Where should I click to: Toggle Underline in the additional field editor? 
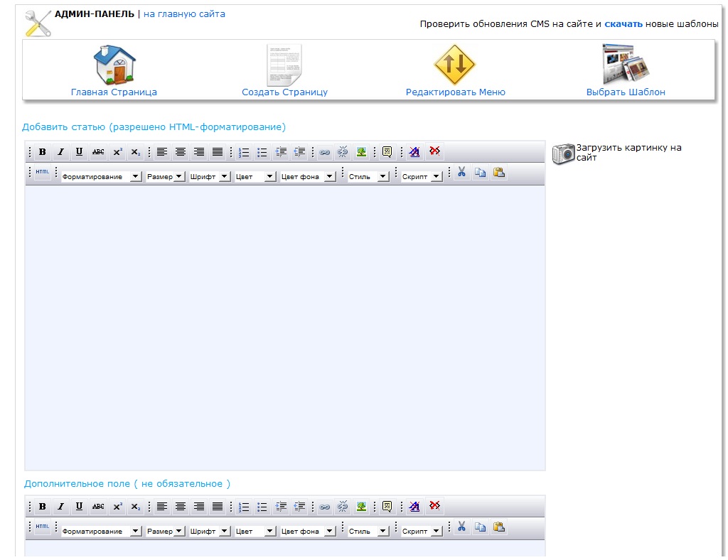coord(79,507)
